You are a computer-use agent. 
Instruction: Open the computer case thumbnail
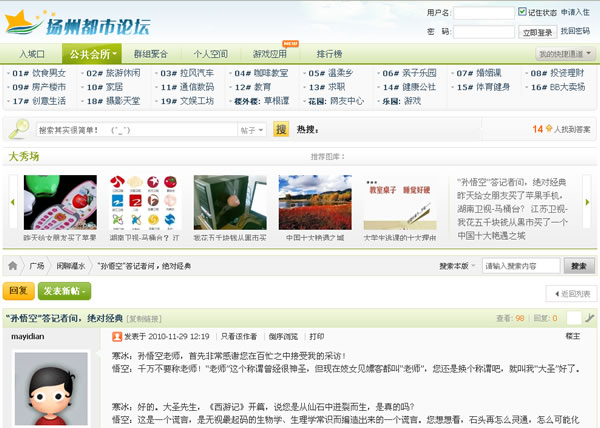230,202
